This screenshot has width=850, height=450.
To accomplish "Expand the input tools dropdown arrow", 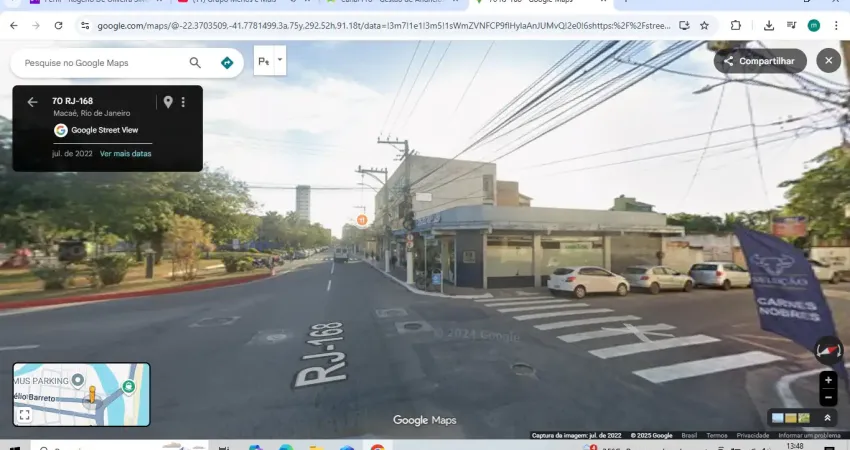I will point(280,61).
